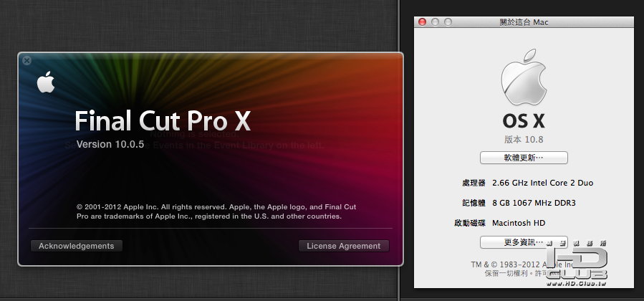This screenshot has height=301, width=644.
Task: Close the Final Cut Pro about panel
Action: click(x=27, y=61)
